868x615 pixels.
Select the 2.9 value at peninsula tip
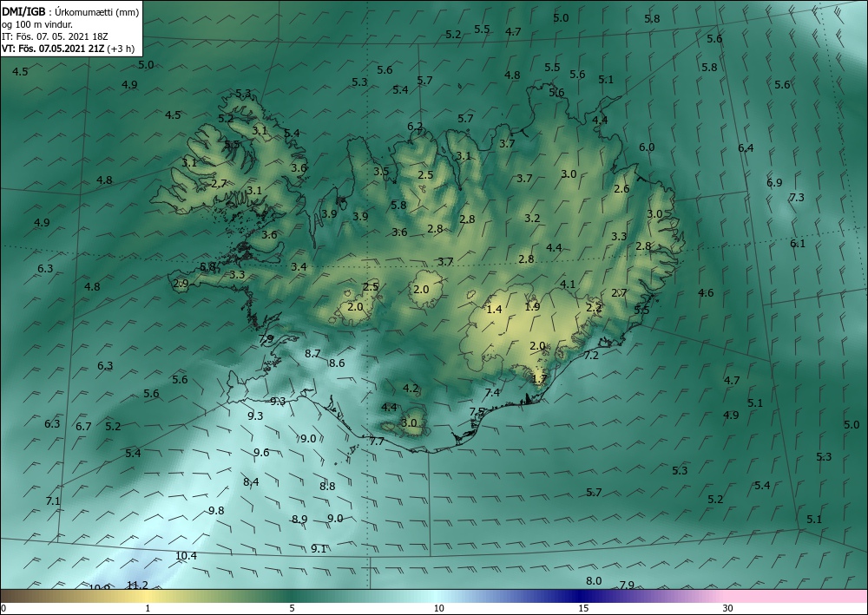(181, 284)
